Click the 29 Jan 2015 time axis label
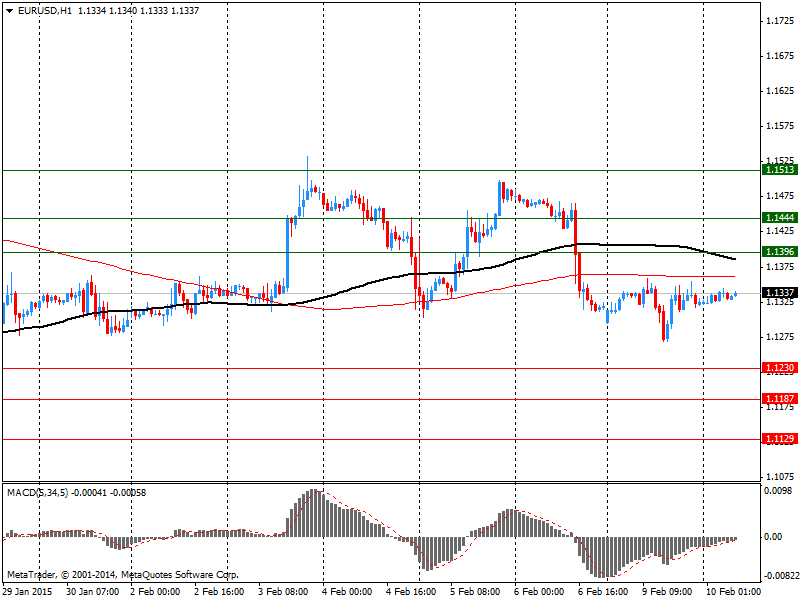 [28, 592]
